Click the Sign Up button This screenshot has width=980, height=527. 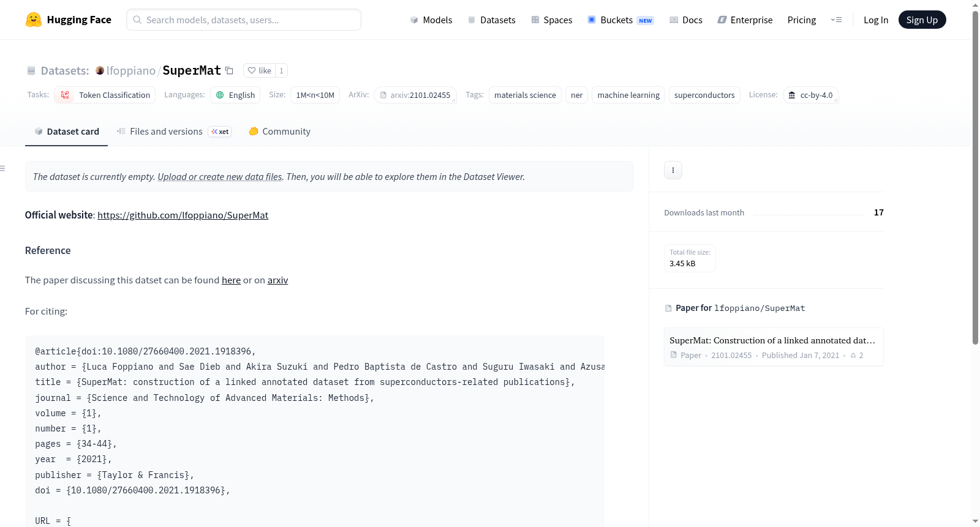pos(922,20)
